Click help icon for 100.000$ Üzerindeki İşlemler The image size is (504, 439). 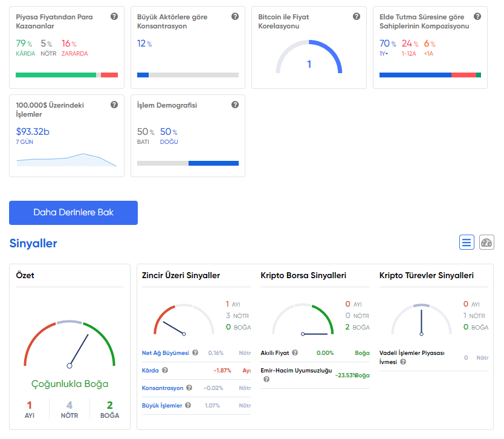(x=114, y=105)
